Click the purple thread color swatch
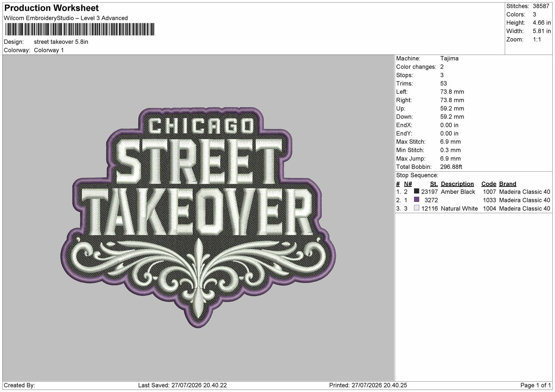Viewport: 555px width, 392px height. (x=417, y=200)
